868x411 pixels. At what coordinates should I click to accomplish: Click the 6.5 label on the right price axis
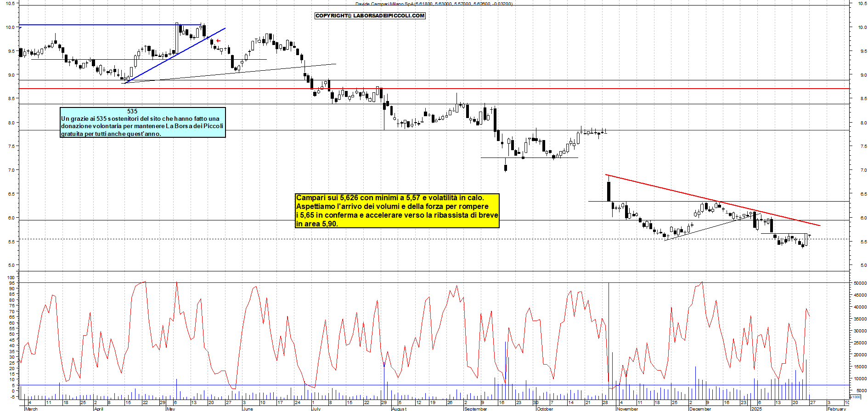tap(863, 194)
